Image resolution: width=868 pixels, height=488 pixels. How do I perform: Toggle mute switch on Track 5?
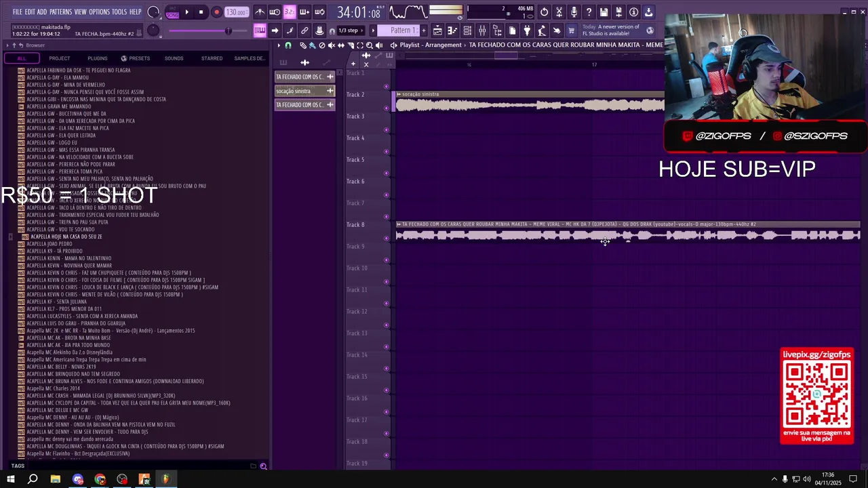point(387,173)
